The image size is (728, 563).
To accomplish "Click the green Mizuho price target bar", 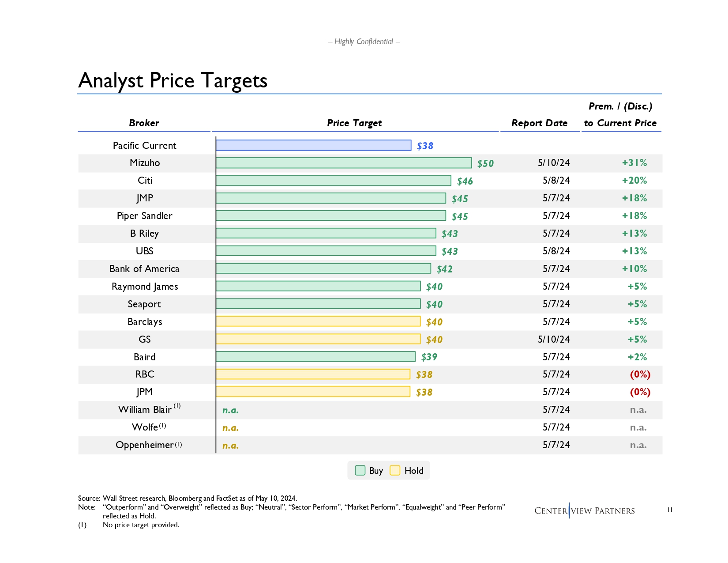I will point(344,163).
